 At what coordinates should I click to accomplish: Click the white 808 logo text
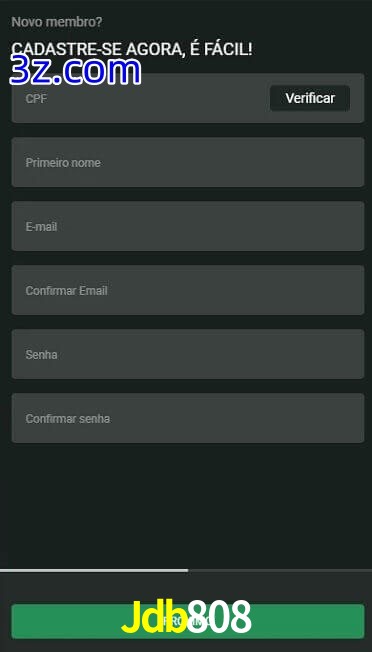coord(219,617)
